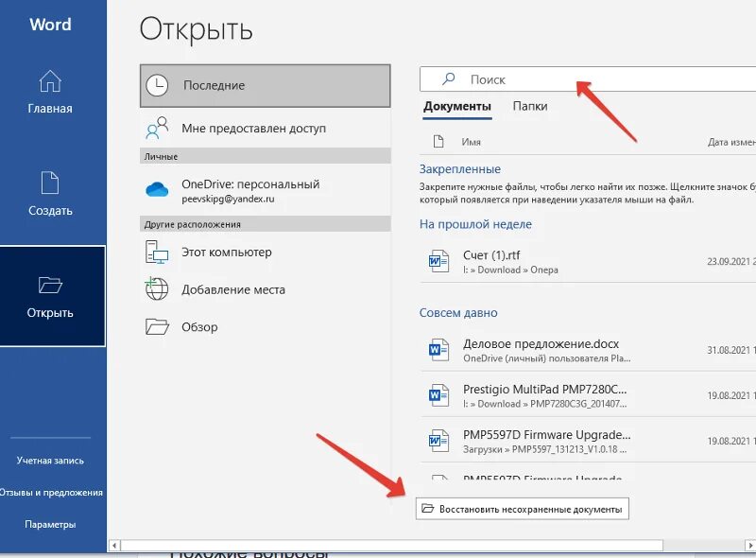Select Последние location entry
The width and height of the screenshot is (756, 558).
coord(266,85)
